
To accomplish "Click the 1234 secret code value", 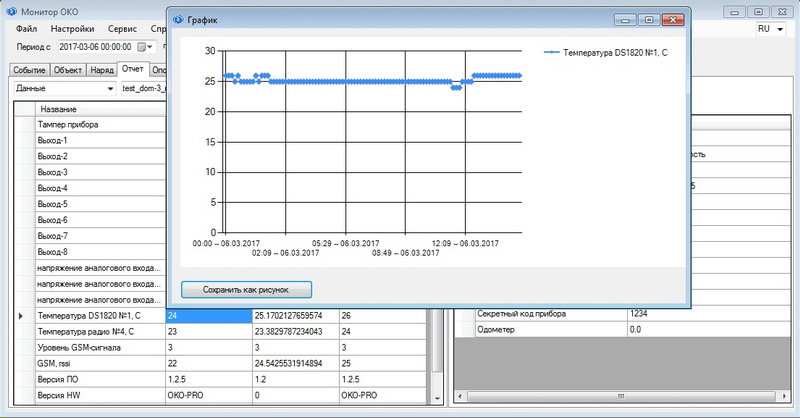I will click(x=709, y=314).
